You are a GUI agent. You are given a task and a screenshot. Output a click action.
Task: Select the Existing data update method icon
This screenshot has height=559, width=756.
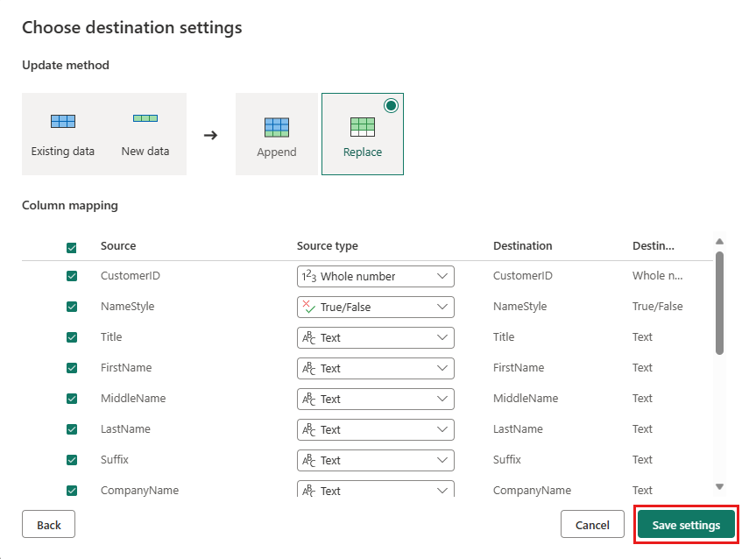coord(63,120)
